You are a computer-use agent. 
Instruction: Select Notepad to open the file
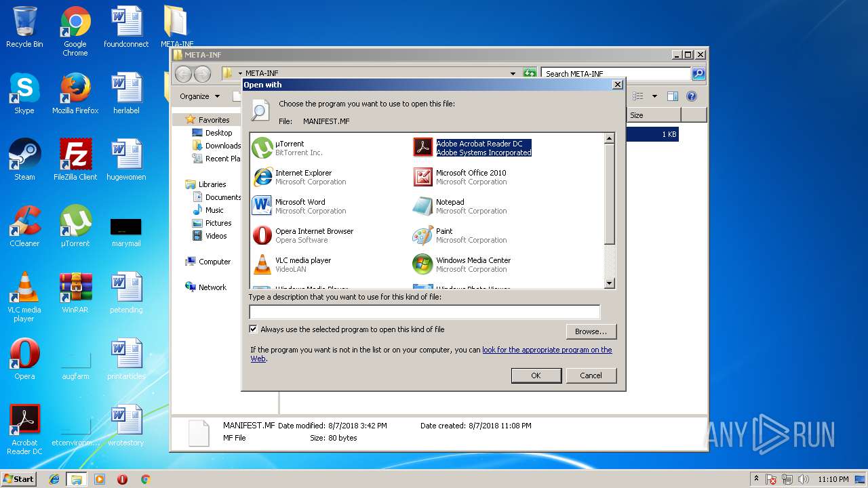(x=460, y=206)
